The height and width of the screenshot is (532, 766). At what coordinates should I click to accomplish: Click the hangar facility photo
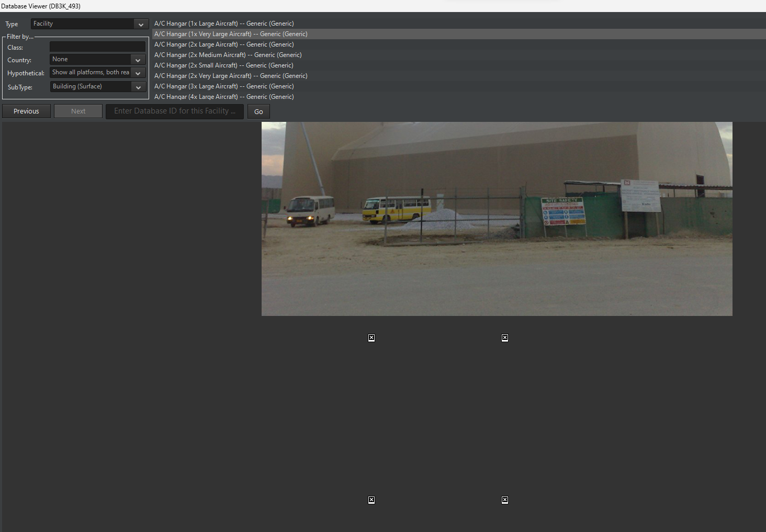click(497, 219)
